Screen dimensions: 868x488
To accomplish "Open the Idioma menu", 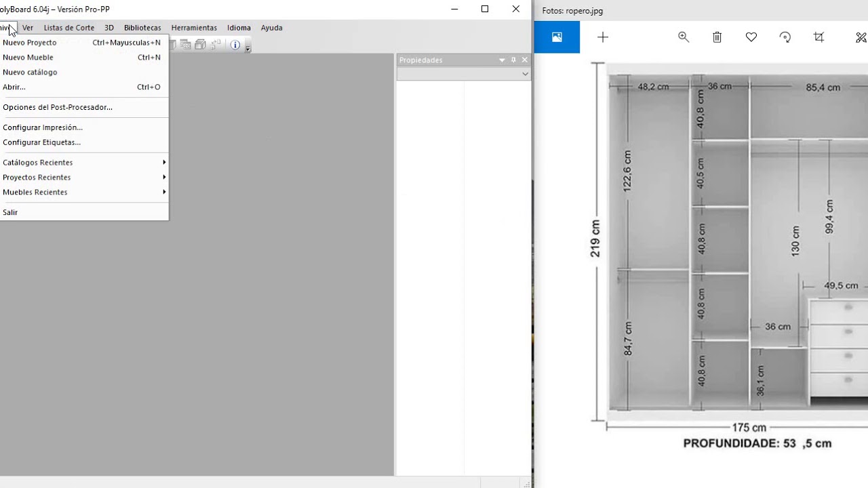I will pos(239,28).
